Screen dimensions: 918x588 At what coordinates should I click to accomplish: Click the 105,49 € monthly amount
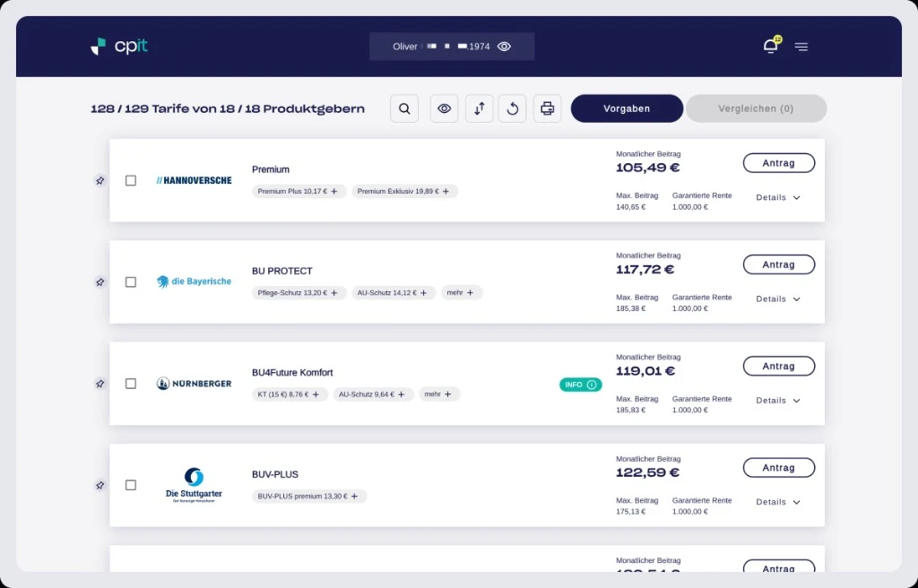647,168
